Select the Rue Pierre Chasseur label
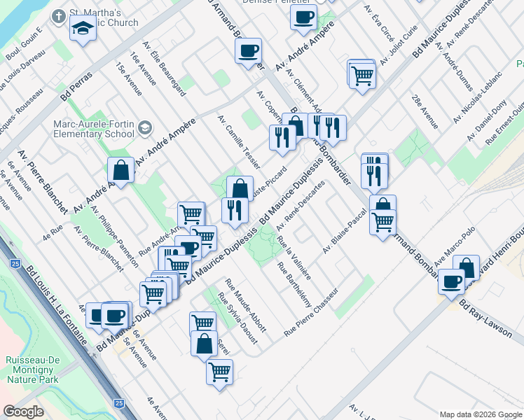 pyautogui.click(x=311, y=312)
